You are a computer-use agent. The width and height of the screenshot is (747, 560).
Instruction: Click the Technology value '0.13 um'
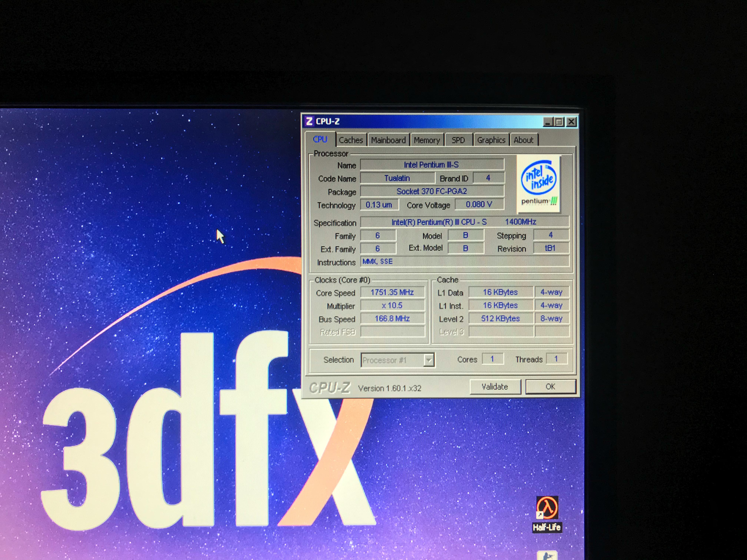pyautogui.click(x=379, y=205)
